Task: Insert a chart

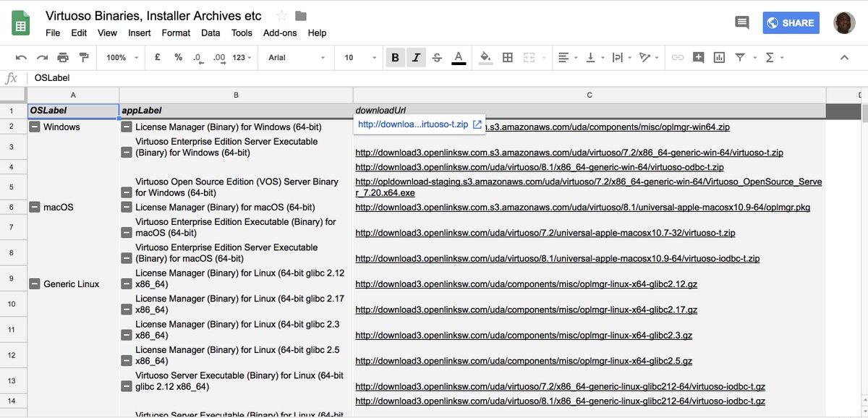Action: pyautogui.click(x=719, y=58)
